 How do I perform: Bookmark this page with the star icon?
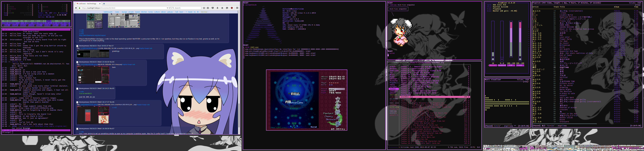pos(204,8)
